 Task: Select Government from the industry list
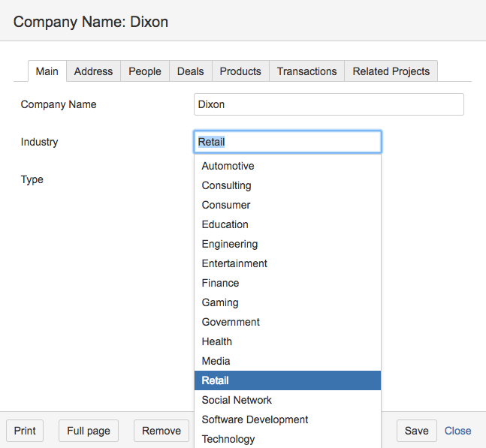(231, 322)
